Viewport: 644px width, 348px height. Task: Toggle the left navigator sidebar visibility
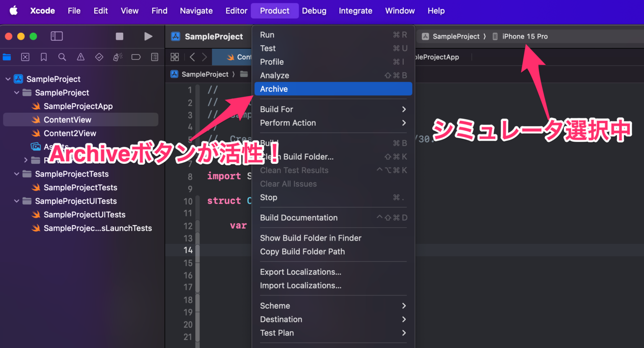coord(57,36)
